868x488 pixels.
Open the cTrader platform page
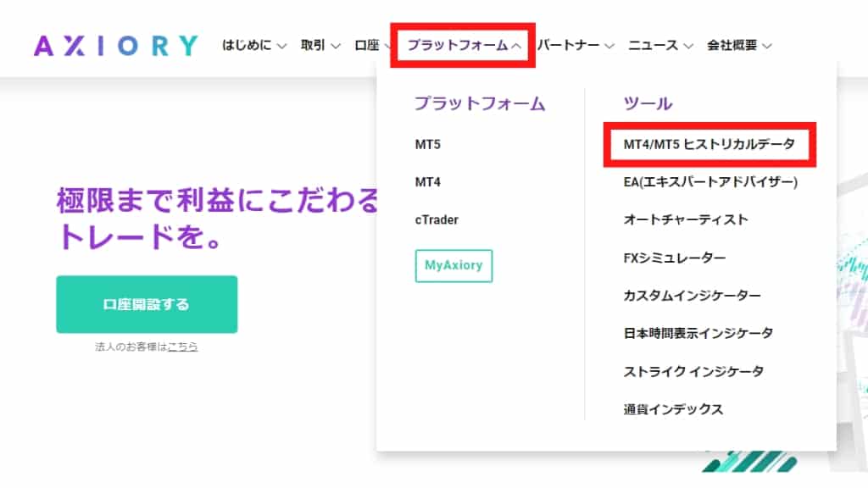point(437,219)
